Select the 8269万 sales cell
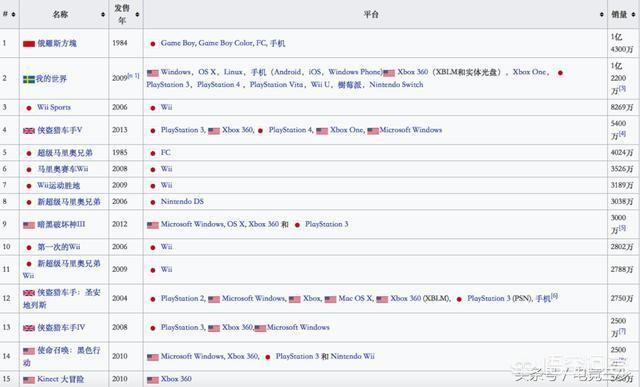 (623, 107)
